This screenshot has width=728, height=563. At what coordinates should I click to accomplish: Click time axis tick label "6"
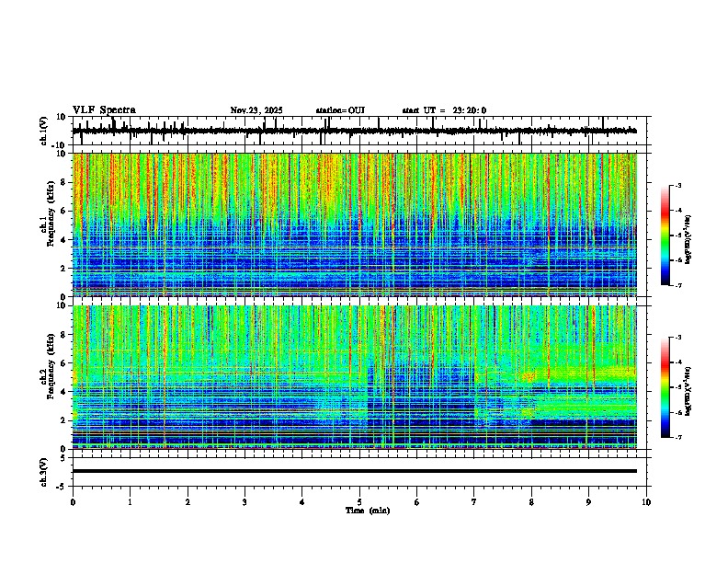click(x=417, y=502)
